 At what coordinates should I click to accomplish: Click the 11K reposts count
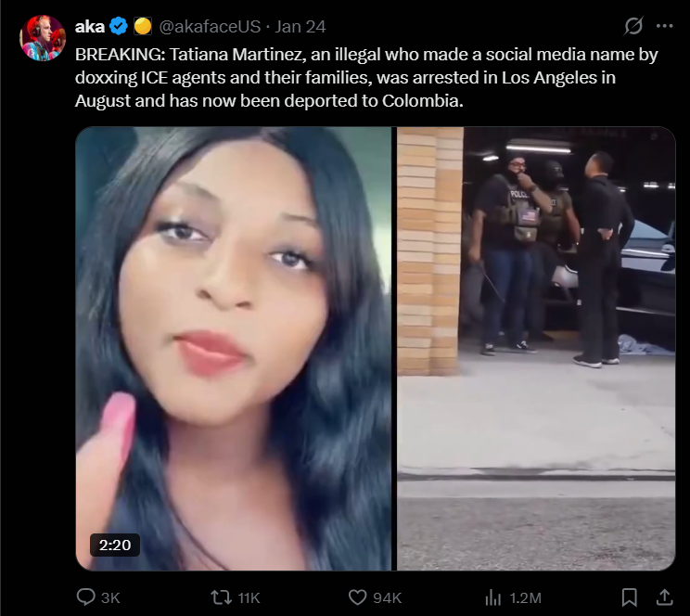point(249,598)
